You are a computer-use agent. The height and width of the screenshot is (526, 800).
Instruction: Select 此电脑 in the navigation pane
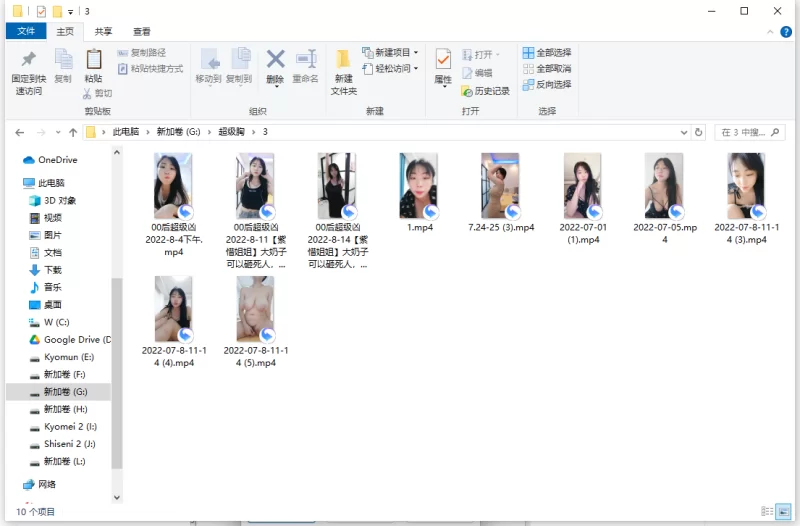(x=44, y=183)
